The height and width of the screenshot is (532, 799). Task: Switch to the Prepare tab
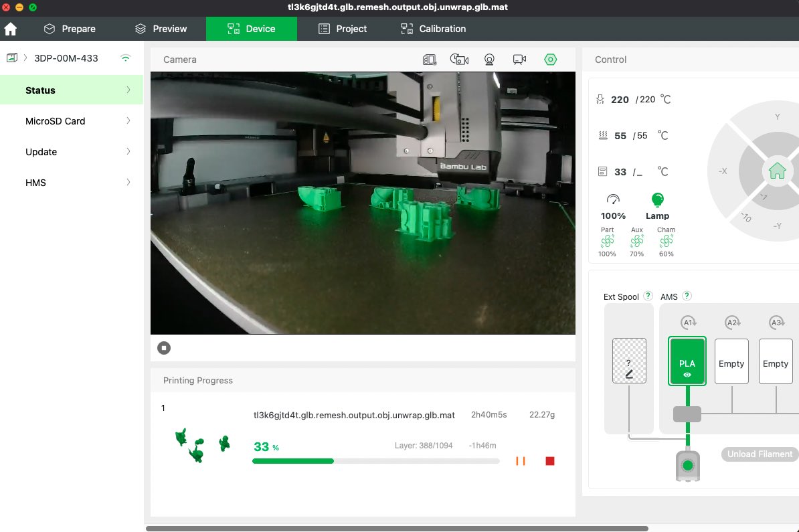70,29
